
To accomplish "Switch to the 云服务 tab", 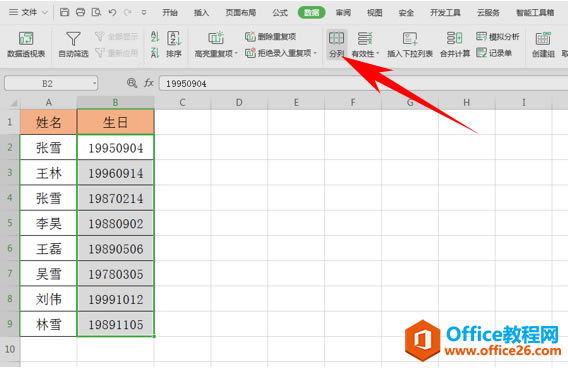I will point(488,13).
